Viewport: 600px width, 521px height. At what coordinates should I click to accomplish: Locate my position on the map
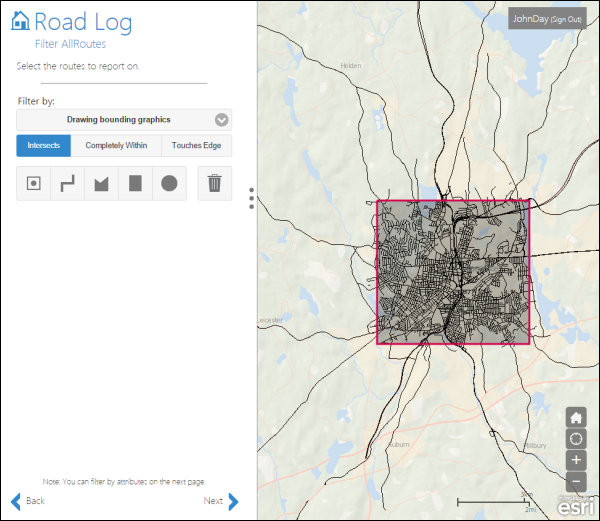pyautogui.click(x=577, y=439)
